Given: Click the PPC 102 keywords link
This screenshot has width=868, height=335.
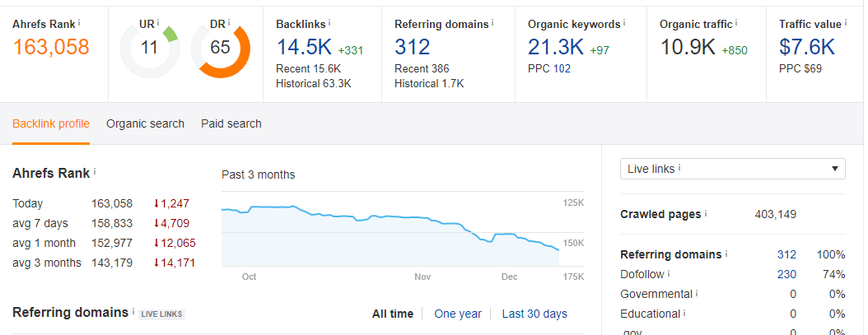Looking at the screenshot, I should tap(562, 69).
